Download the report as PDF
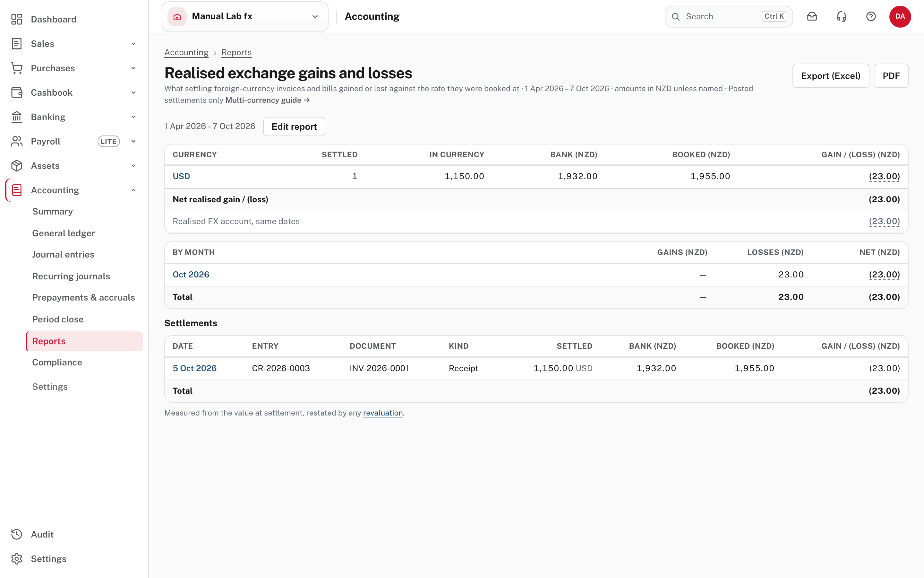Screen dimensions: 924x578 click(891, 76)
